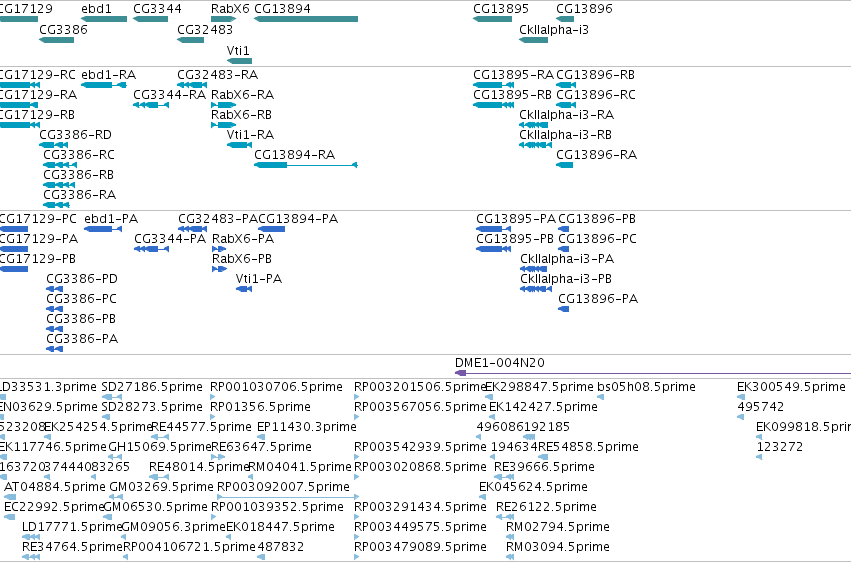Select the RM03094.5prime EST label

pos(558,547)
